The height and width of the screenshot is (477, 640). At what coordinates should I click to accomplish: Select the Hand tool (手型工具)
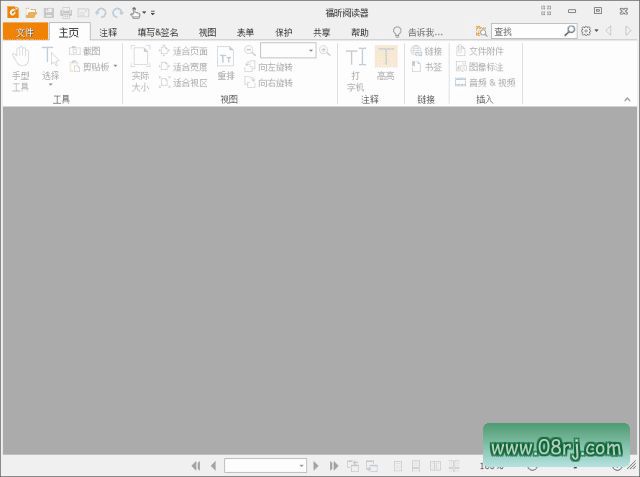[20, 69]
